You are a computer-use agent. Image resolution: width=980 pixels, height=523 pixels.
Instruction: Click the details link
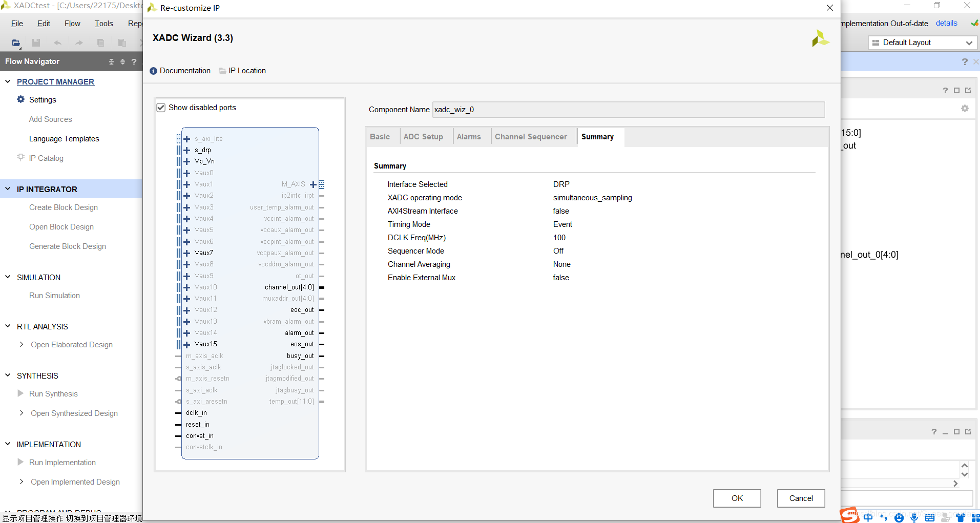tap(946, 23)
